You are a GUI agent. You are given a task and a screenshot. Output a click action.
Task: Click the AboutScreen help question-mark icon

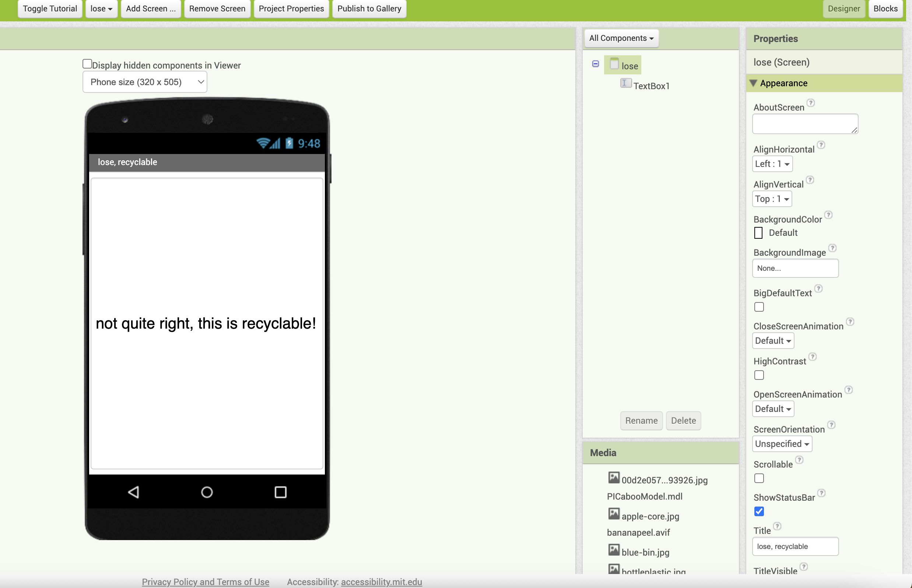click(811, 103)
